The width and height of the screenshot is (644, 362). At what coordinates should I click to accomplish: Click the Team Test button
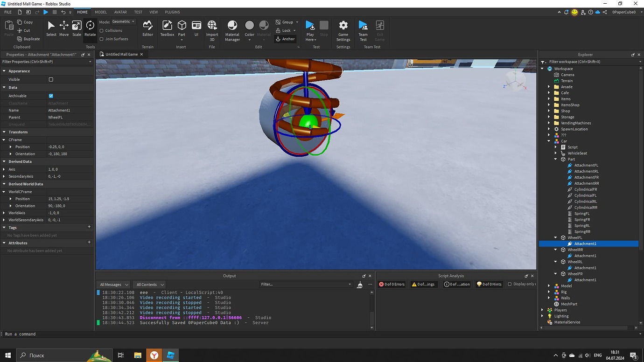point(363,29)
